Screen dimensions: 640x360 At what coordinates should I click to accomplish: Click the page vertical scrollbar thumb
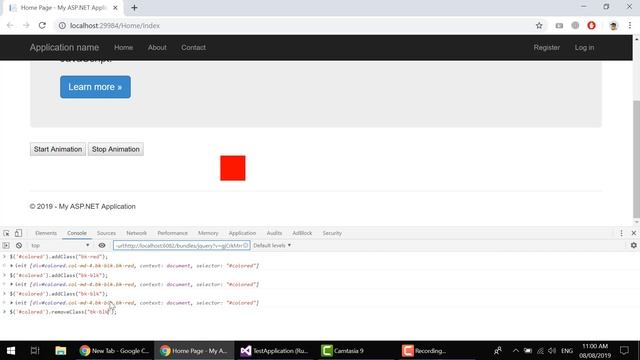point(636,159)
